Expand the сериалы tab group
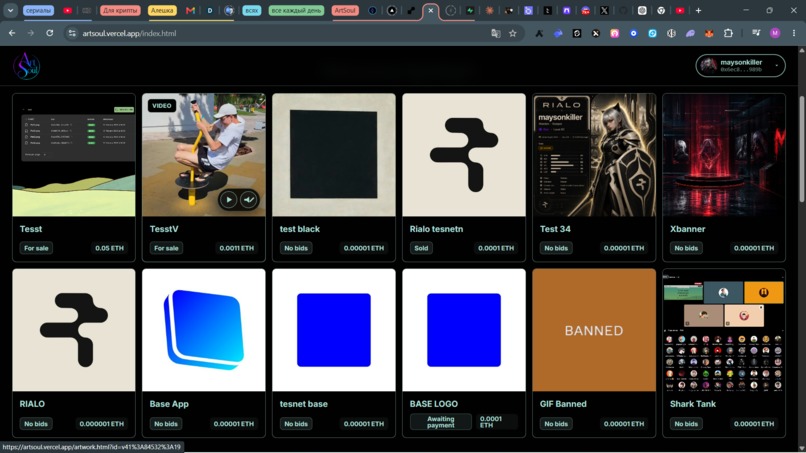Image resolution: width=806 pixels, height=453 pixels. coord(39,10)
